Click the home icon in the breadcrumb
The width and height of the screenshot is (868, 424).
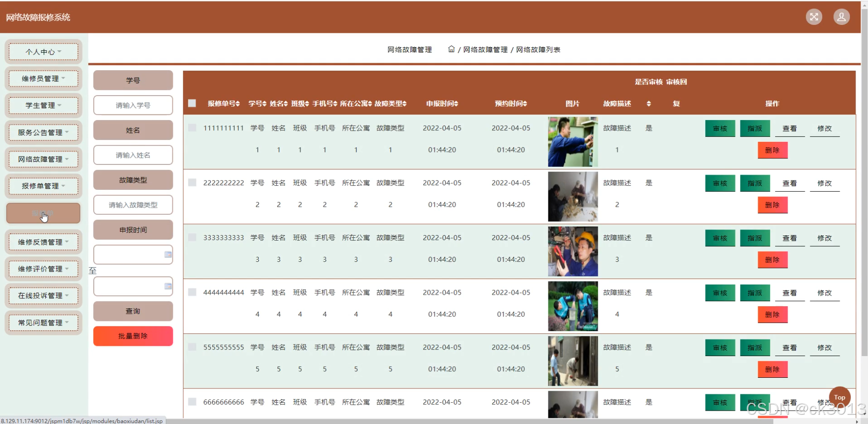click(452, 49)
